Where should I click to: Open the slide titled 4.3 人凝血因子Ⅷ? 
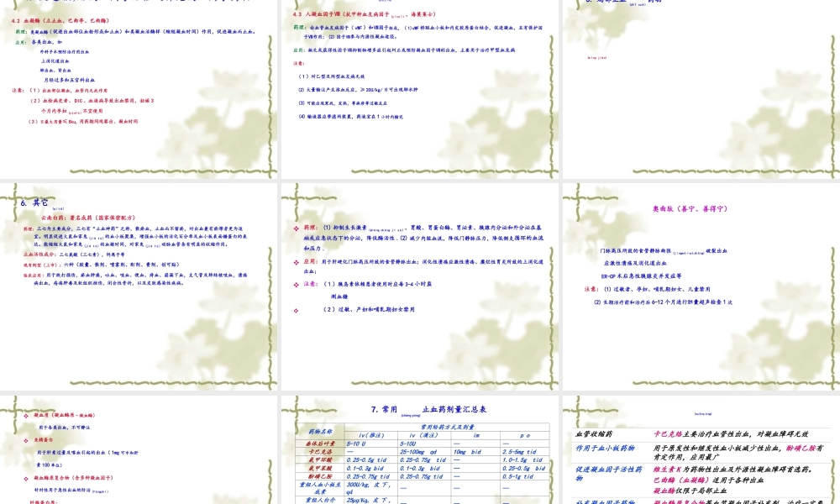pyautogui.click(x=418, y=84)
